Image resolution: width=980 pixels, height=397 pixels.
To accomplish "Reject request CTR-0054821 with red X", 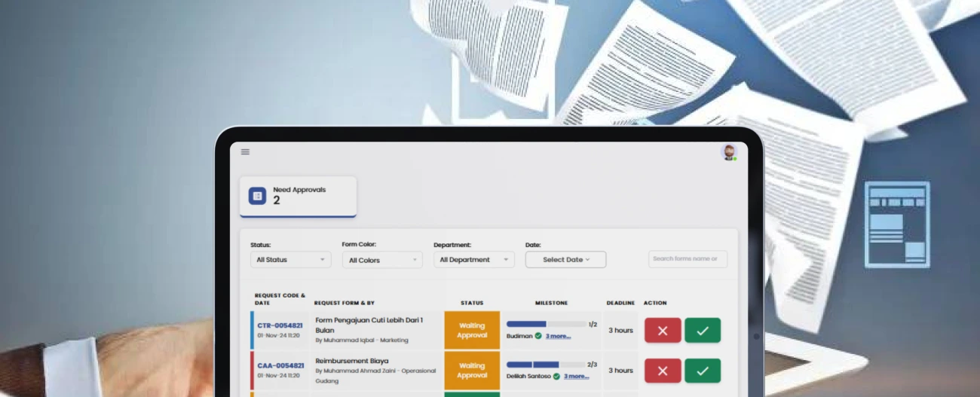I will point(663,331).
